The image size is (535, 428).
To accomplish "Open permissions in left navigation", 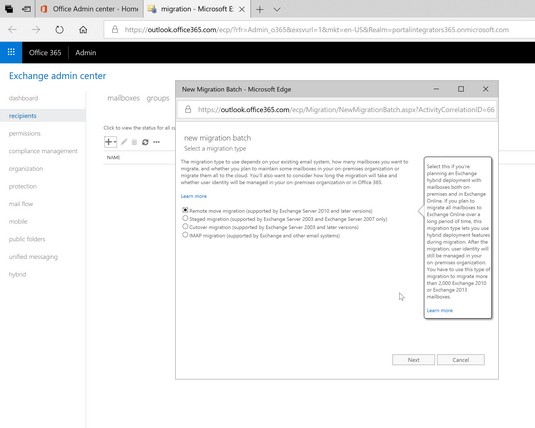I will (x=25, y=133).
